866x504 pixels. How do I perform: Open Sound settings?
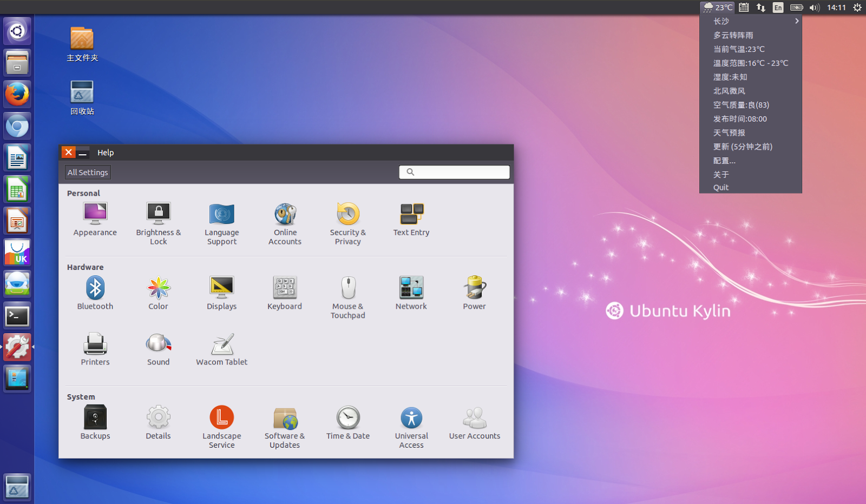pyautogui.click(x=158, y=349)
